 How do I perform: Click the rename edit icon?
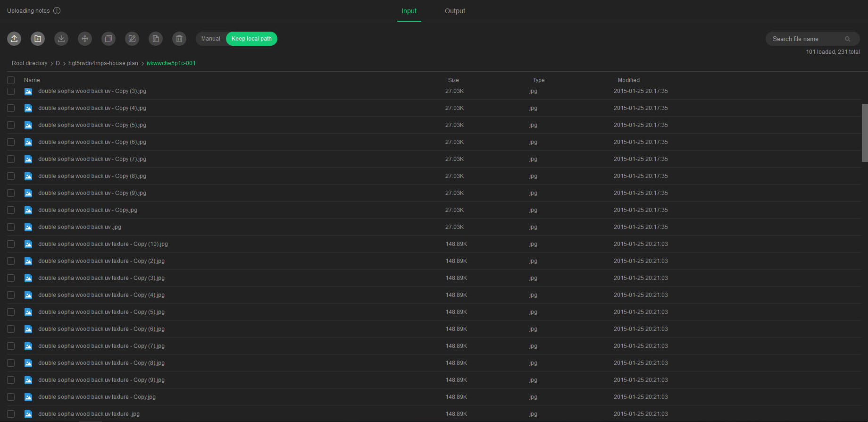(x=132, y=39)
